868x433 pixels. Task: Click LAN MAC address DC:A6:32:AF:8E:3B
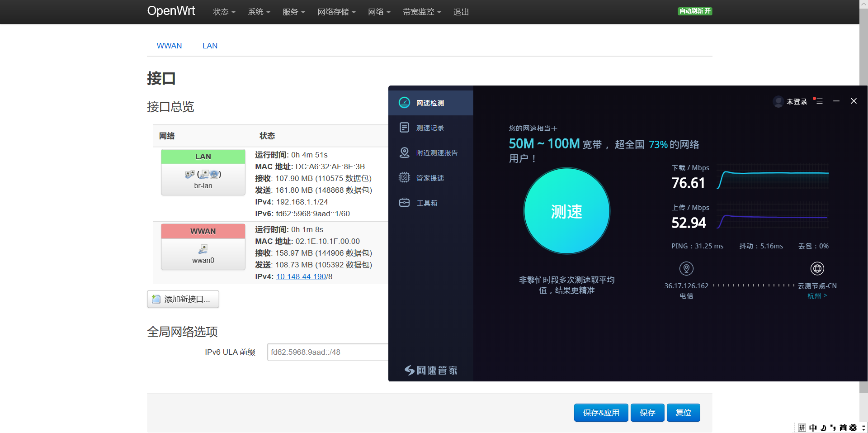click(x=330, y=167)
